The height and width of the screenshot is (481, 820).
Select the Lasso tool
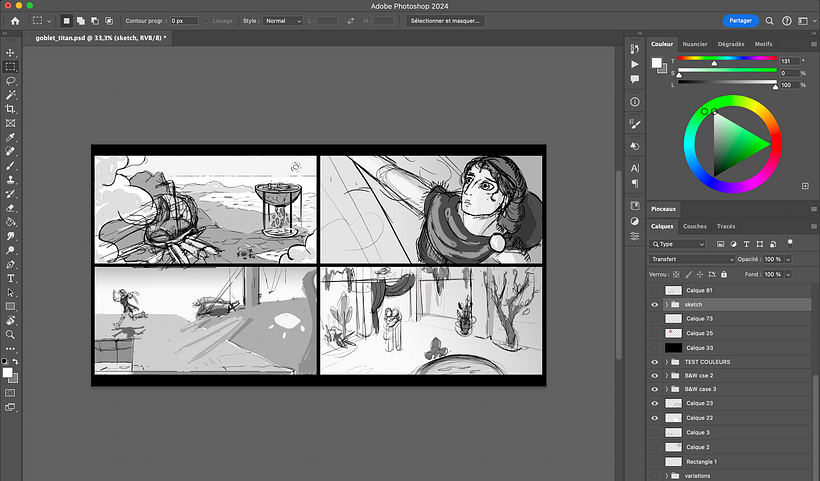click(x=10, y=80)
